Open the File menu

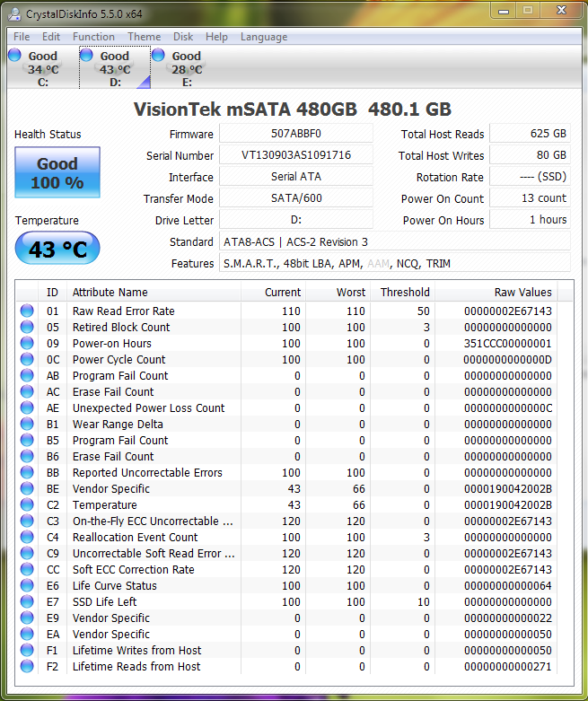[x=22, y=37]
